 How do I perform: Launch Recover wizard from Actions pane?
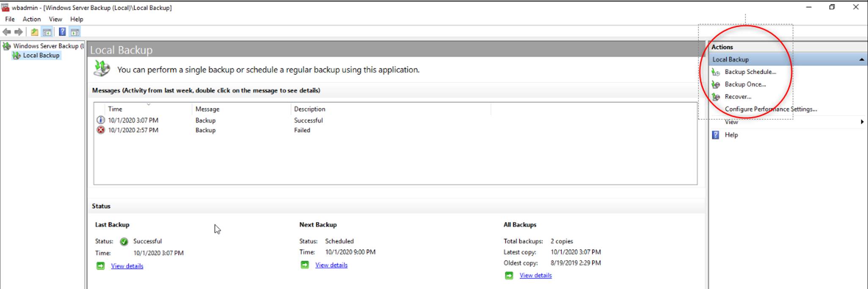click(x=738, y=97)
